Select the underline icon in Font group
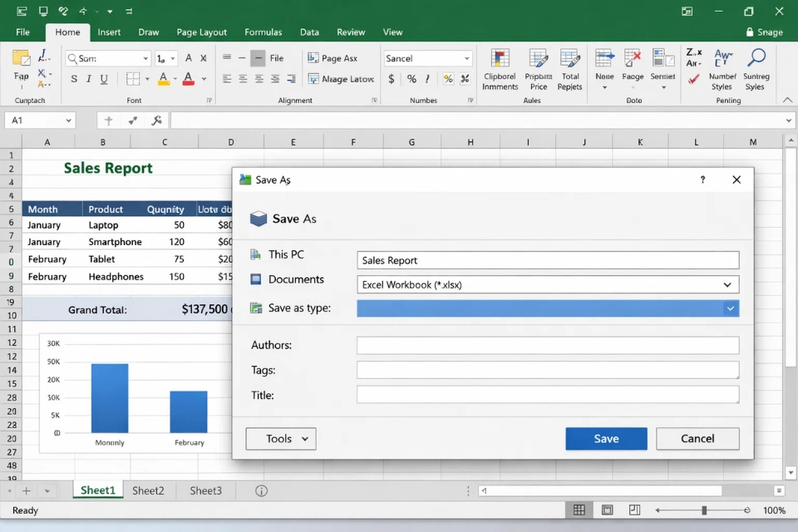The width and height of the screenshot is (798, 532). pos(102,78)
